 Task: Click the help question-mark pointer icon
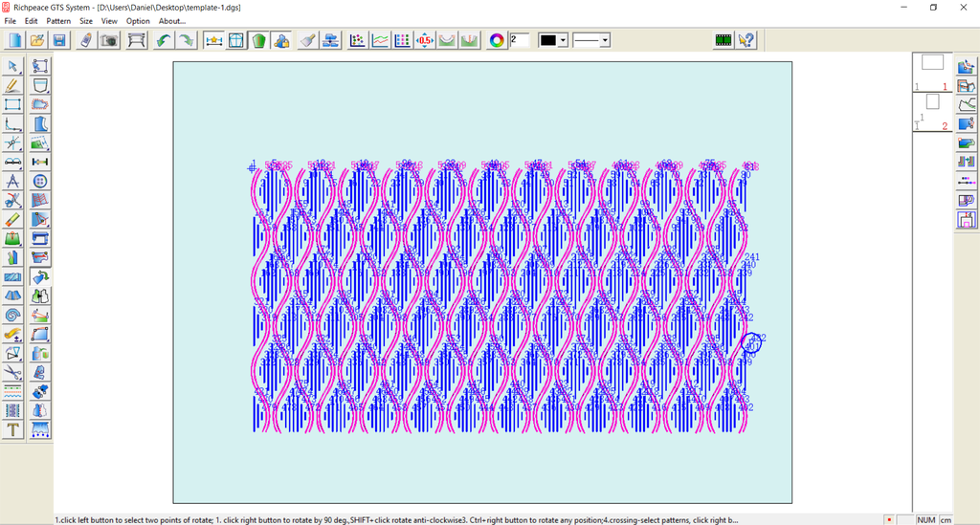747,40
